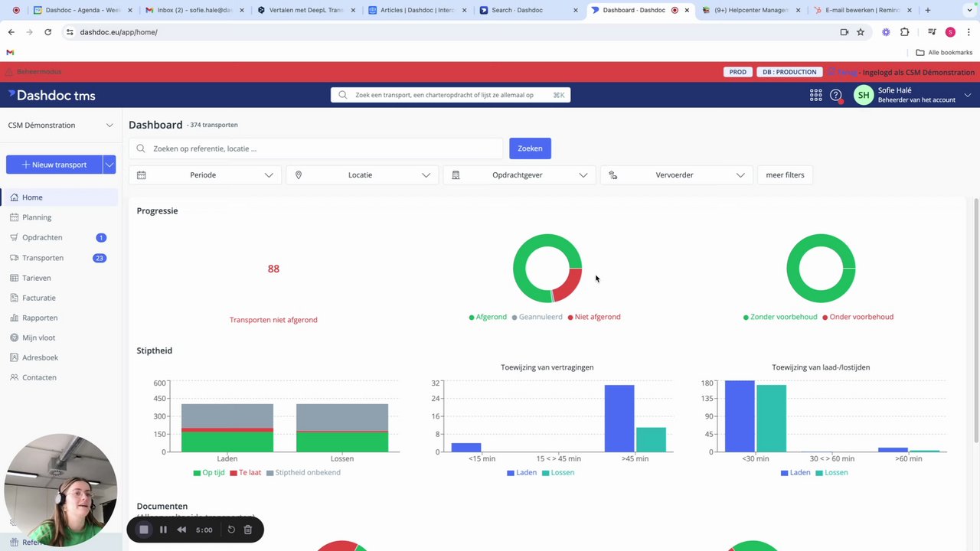Open the apps grid icon in header
The width and height of the screenshot is (980, 551).
point(816,95)
